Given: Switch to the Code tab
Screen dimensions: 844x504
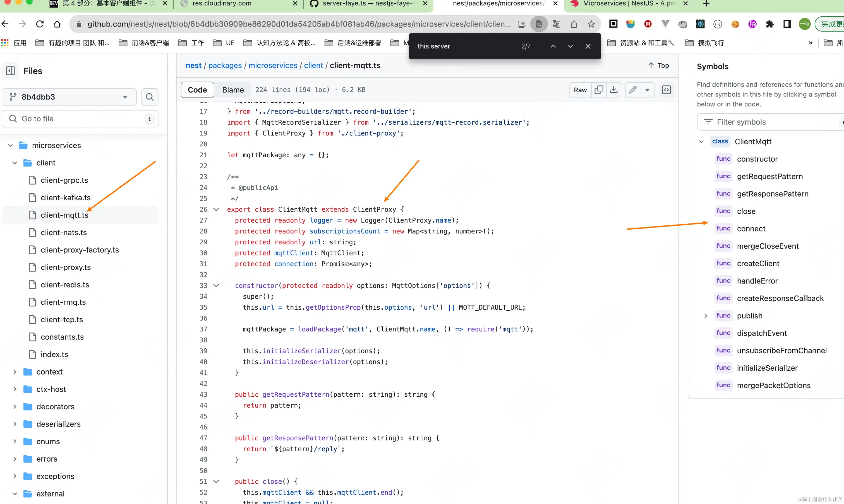Looking at the screenshot, I should [197, 90].
